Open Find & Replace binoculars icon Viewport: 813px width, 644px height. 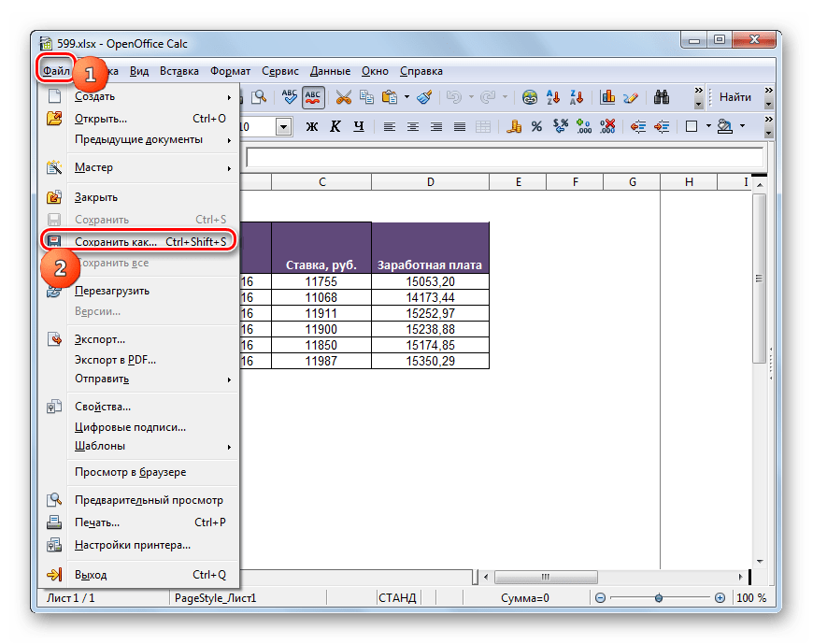661,97
